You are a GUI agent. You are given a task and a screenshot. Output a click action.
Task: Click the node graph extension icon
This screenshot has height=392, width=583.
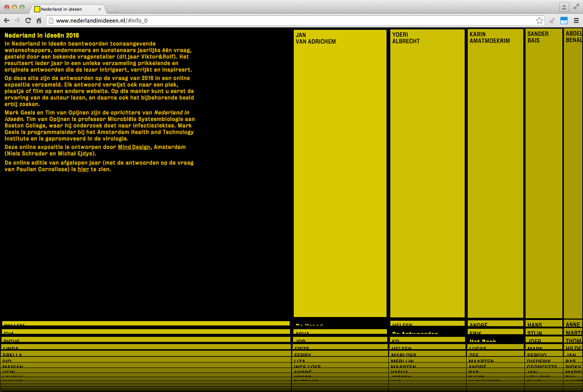pos(552,20)
